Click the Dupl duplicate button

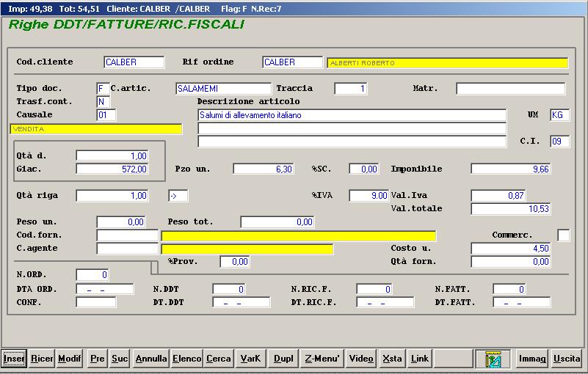point(283,359)
